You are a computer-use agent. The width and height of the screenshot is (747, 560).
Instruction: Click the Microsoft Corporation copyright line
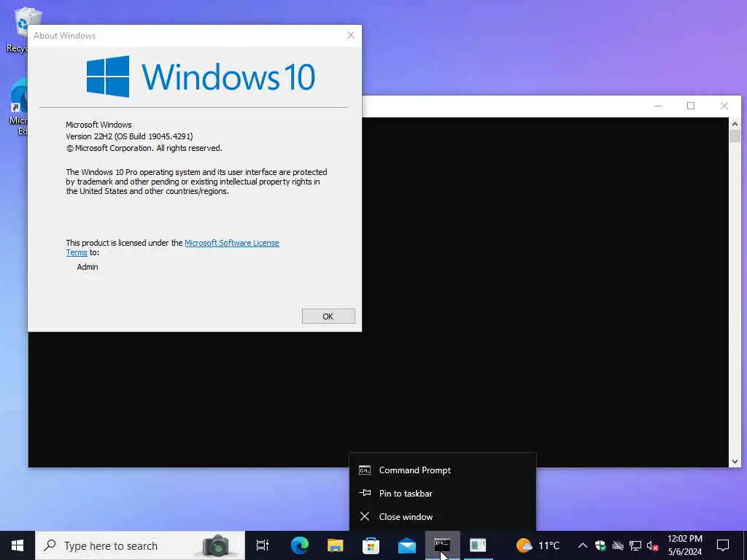pos(144,148)
